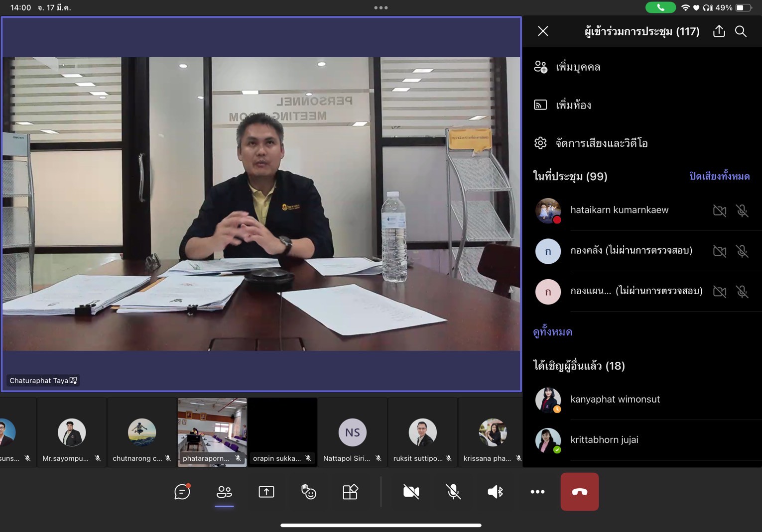
Task: Tap Chaturaphat Taya name label
Action: pyautogui.click(x=43, y=381)
